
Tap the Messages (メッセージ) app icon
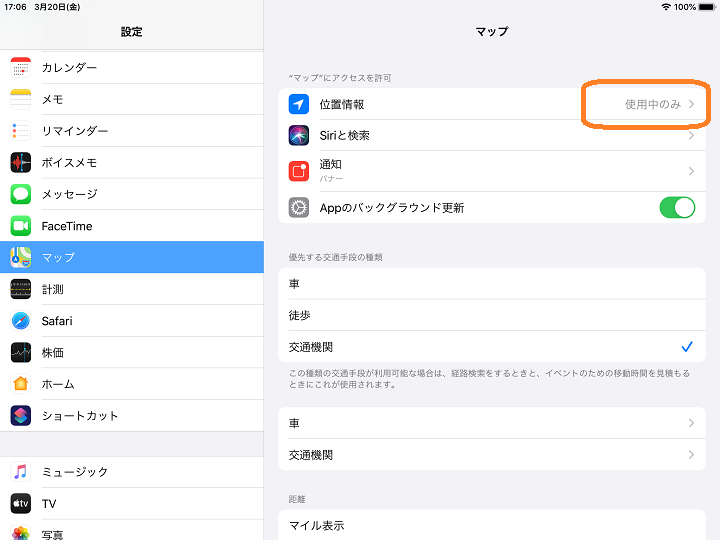pyautogui.click(x=21, y=194)
